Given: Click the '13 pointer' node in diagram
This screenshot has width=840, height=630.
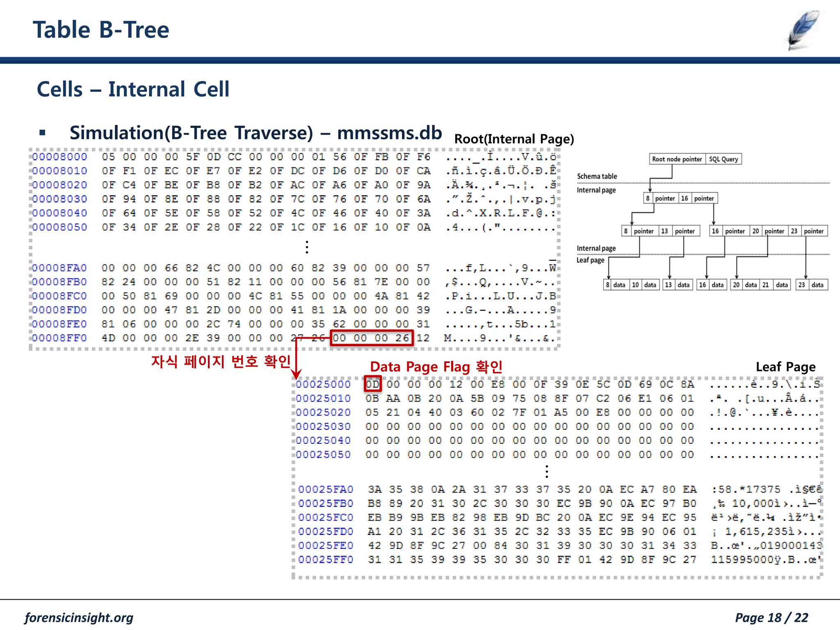Looking at the screenshot, I should 679,231.
